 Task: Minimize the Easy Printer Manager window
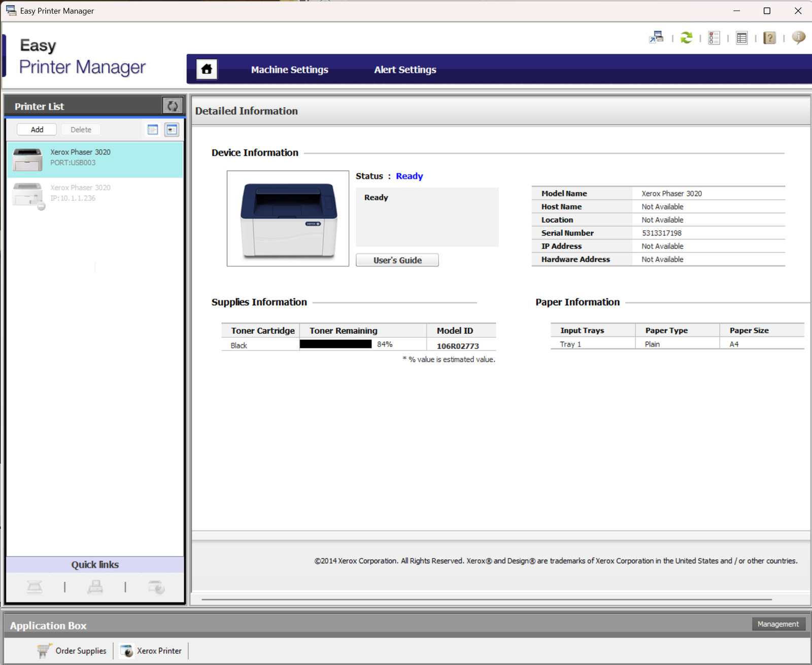[x=736, y=11]
